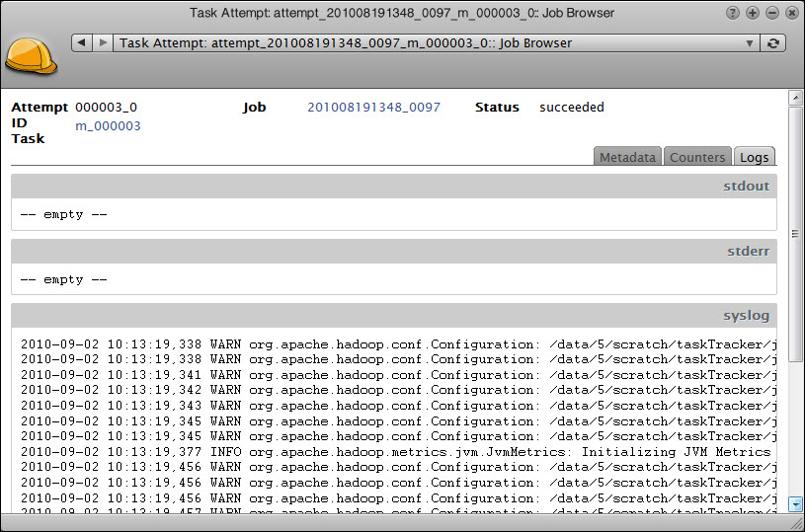Click the syslog section header

[x=393, y=315]
